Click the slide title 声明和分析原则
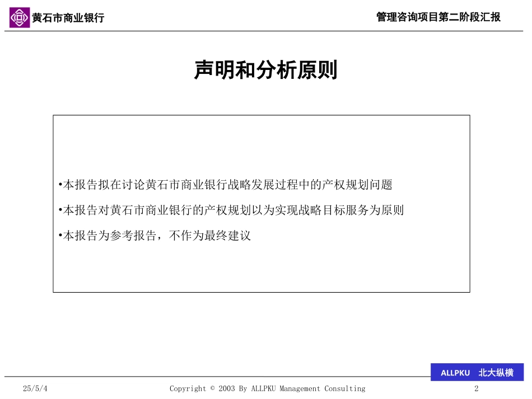Viewport: 532px width, 399px height. click(265, 70)
